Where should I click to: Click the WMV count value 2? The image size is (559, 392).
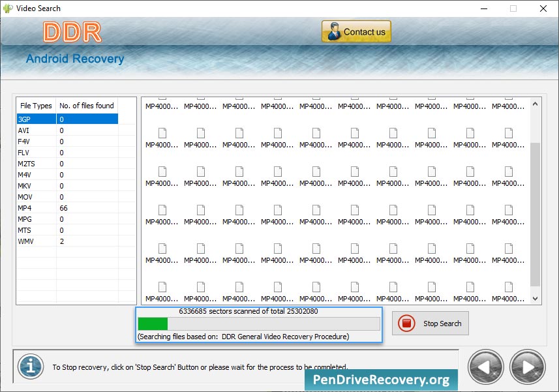[x=62, y=241]
